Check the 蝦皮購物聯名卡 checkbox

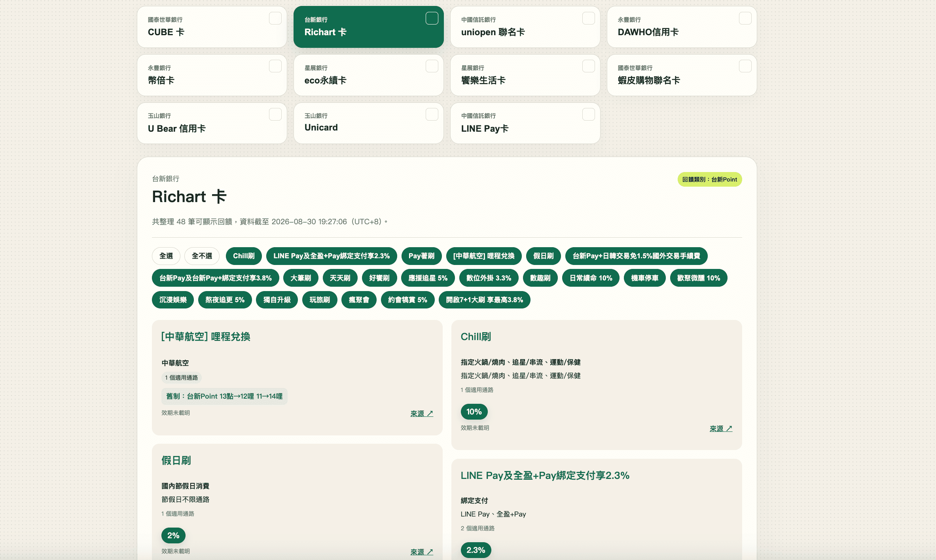pyautogui.click(x=745, y=66)
